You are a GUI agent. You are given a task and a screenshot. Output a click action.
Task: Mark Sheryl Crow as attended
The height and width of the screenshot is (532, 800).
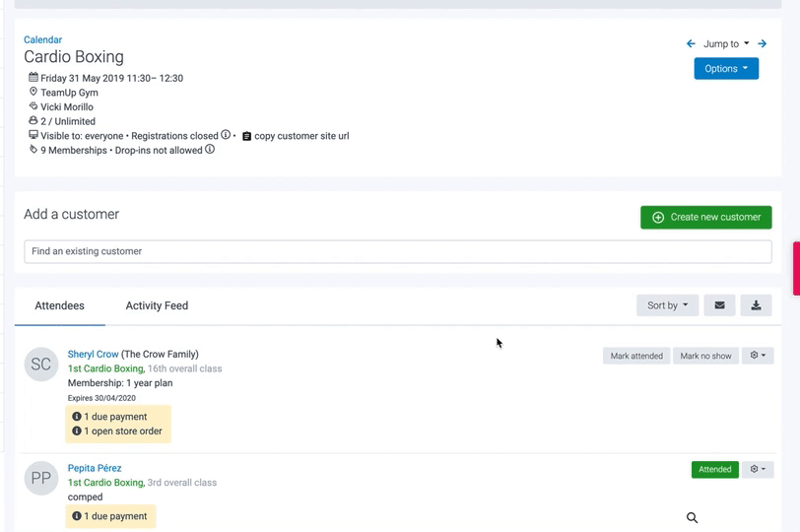pyautogui.click(x=635, y=356)
